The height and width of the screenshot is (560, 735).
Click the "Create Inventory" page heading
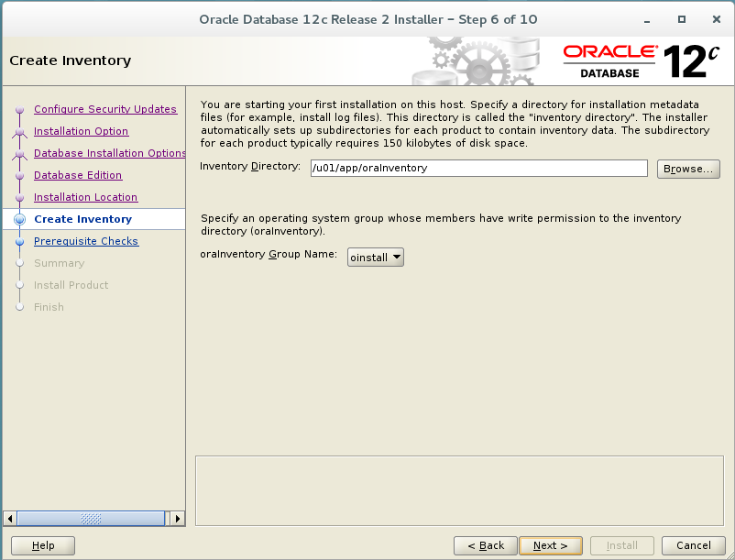(71, 60)
